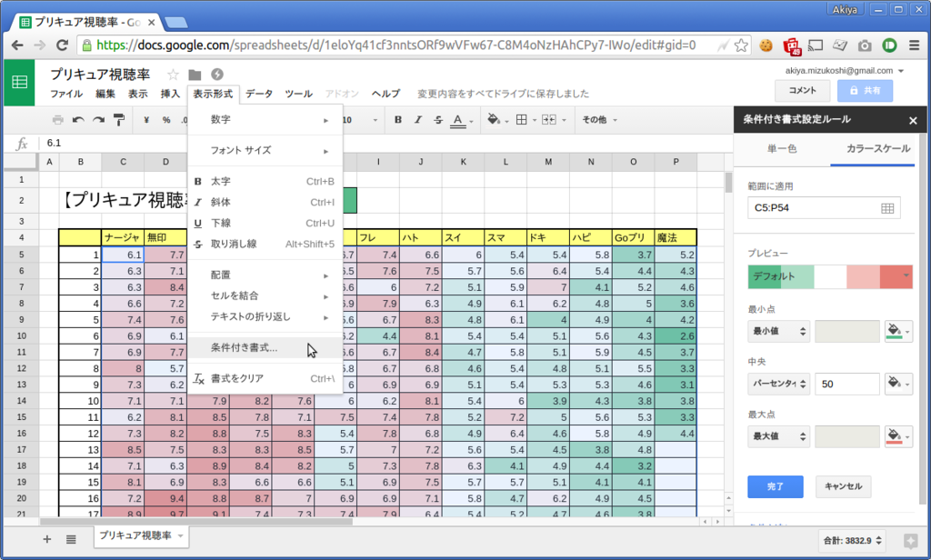Expand the 数字 submenu
This screenshot has width=931, height=560.
pos(265,119)
